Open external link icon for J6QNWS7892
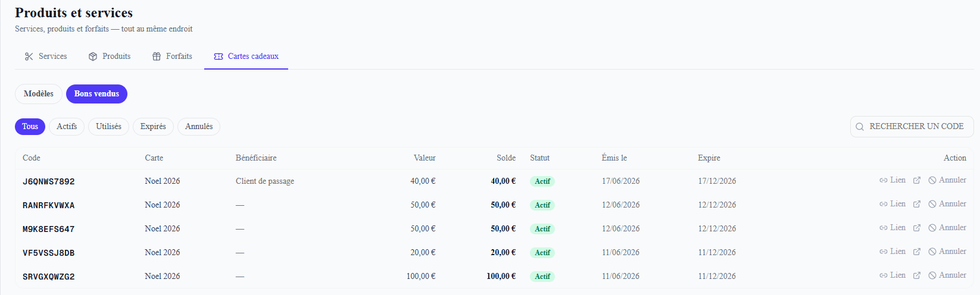The height and width of the screenshot is (295, 980). tap(917, 180)
